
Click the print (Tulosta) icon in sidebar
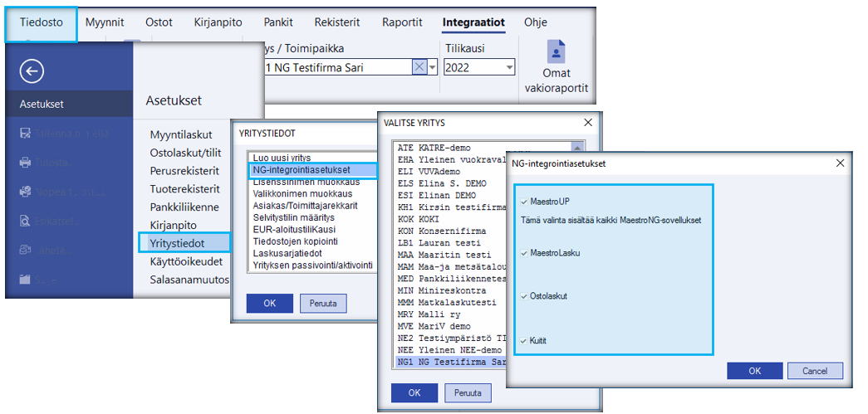[25, 162]
